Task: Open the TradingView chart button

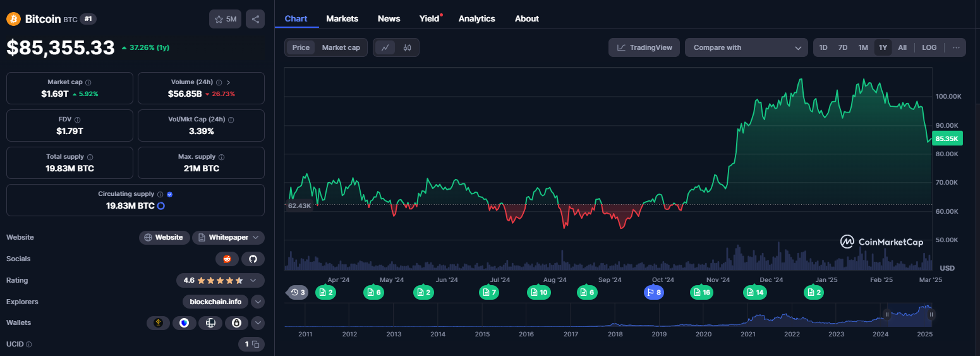Action: click(x=644, y=47)
